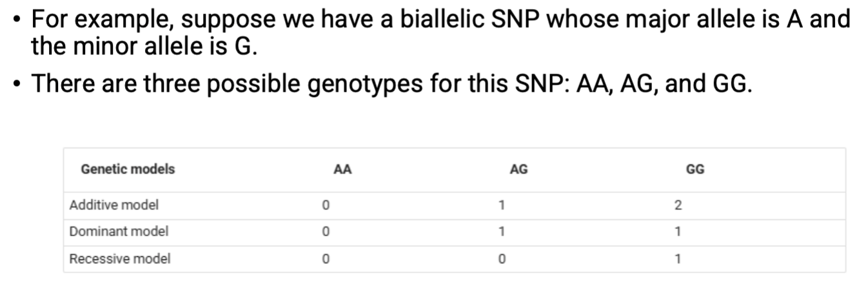This screenshot has width=868, height=284.
Task: Click "the minor allele is G" text line
Action: pos(144,46)
